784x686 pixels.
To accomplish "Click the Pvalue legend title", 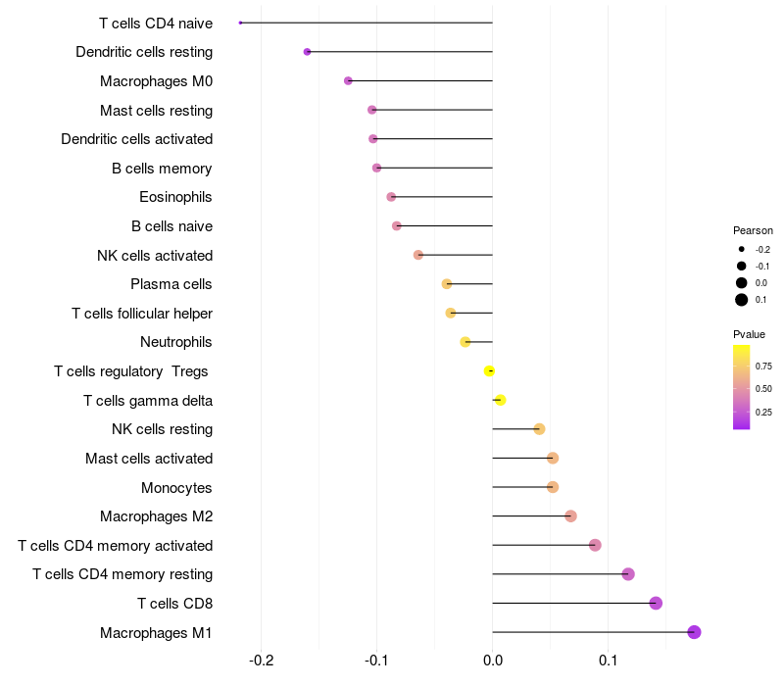I will tap(749, 334).
